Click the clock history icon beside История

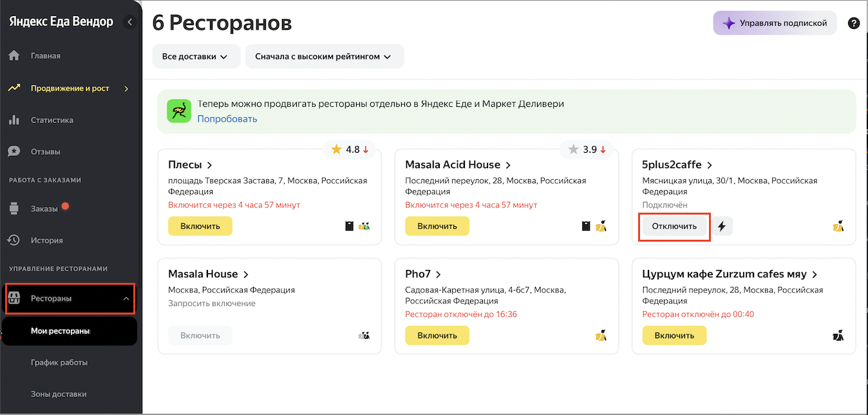(x=14, y=240)
